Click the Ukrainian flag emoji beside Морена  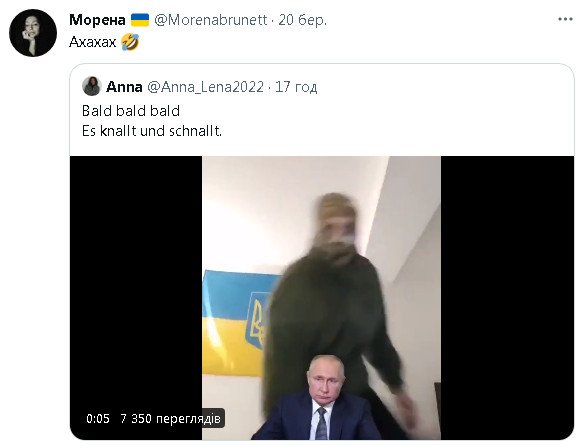140,20
